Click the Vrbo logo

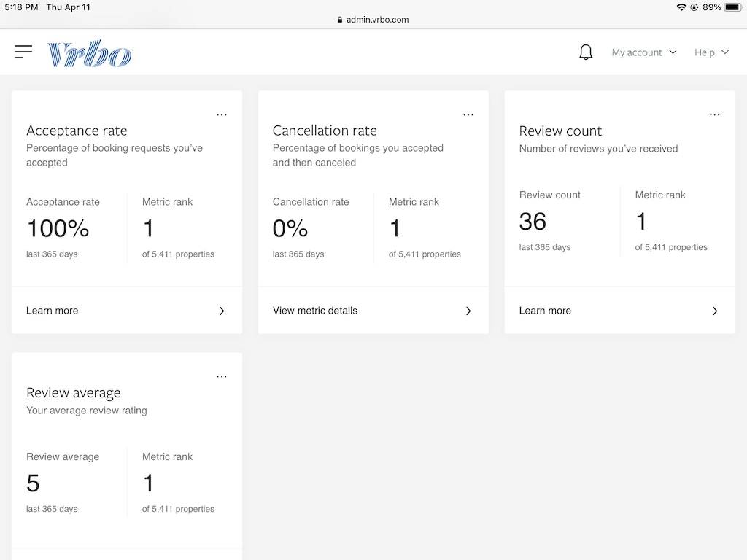(x=90, y=53)
